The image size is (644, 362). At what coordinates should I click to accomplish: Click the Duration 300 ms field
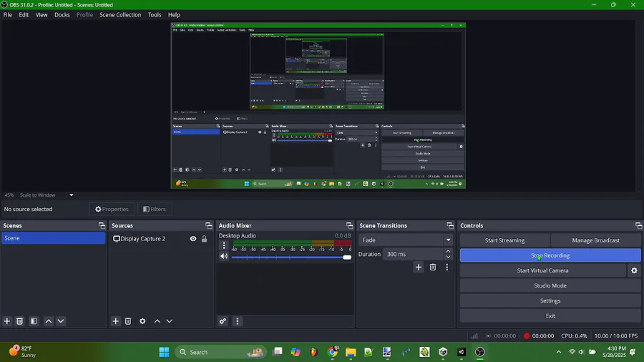[x=414, y=254]
